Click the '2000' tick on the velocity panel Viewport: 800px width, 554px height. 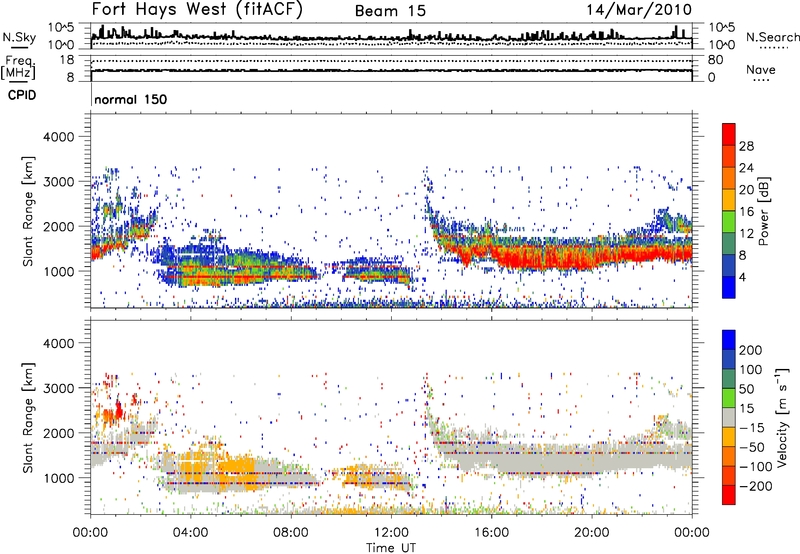point(58,433)
